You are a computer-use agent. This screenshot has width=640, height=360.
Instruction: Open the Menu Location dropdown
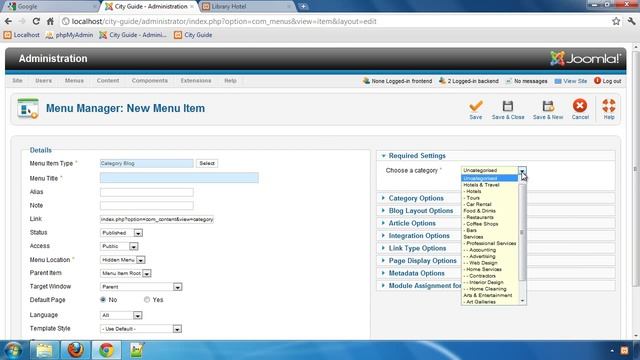coord(122,260)
